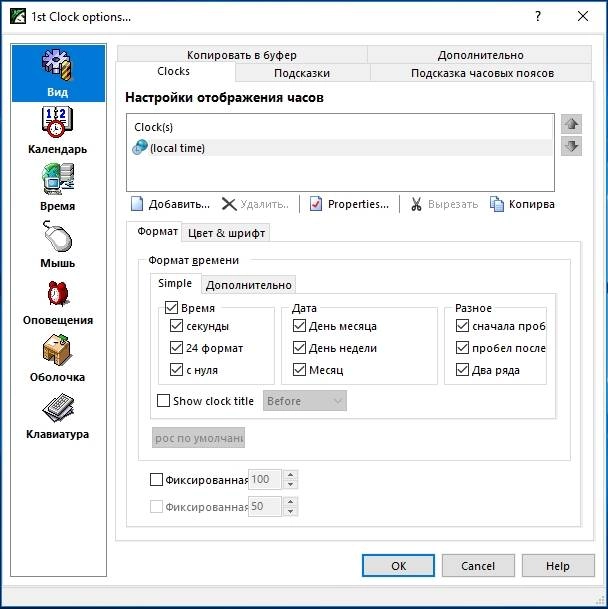Switch to Подсказка часовых поясов tab

482,73
